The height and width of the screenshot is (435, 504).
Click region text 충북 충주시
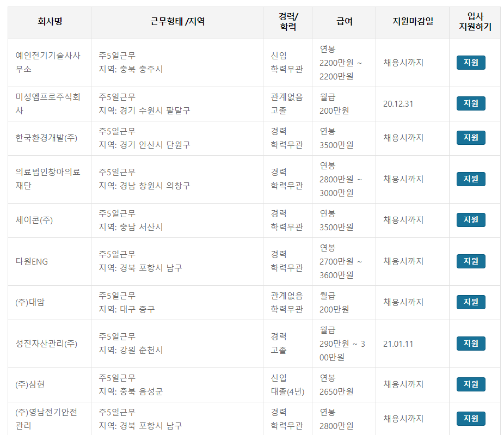point(142,69)
